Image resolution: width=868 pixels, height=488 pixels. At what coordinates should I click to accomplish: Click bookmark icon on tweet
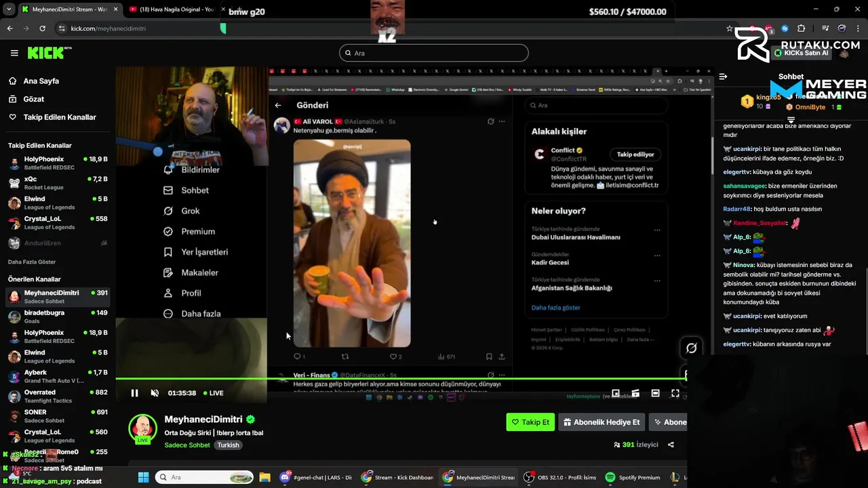point(489,357)
